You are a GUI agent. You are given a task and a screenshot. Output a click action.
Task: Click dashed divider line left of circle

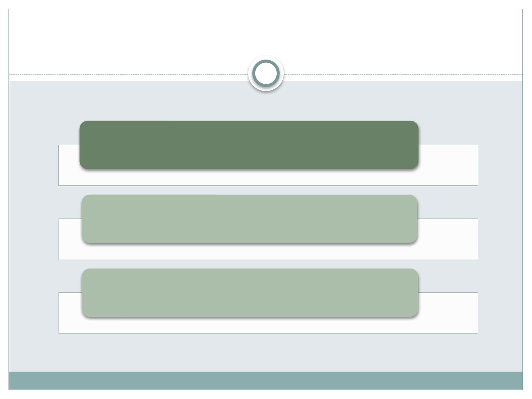click(x=128, y=74)
